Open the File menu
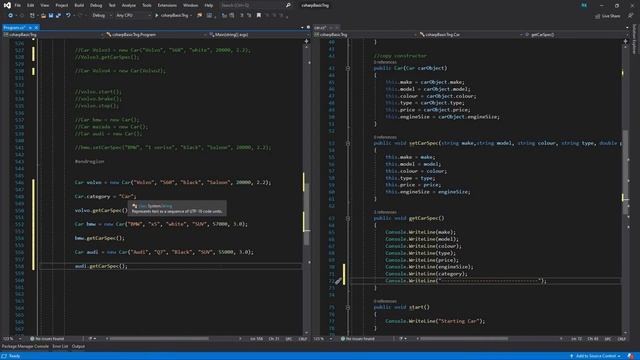The height and width of the screenshot is (360, 640). [18, 5]
